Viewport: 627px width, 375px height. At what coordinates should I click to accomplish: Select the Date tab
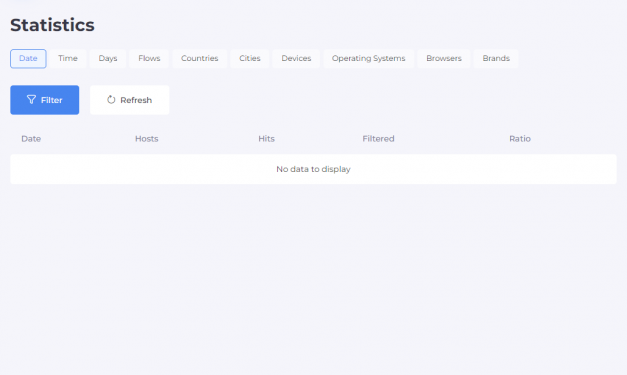pos(28,58)
